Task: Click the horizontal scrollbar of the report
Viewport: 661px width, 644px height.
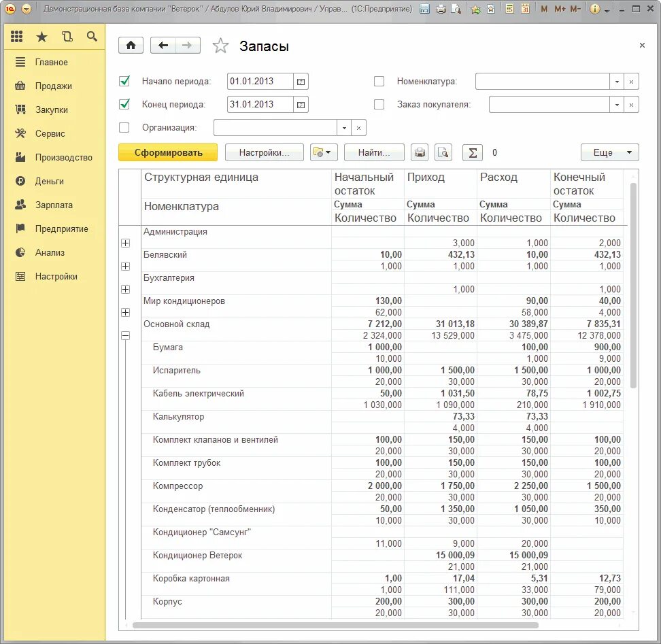Action: 335,626
